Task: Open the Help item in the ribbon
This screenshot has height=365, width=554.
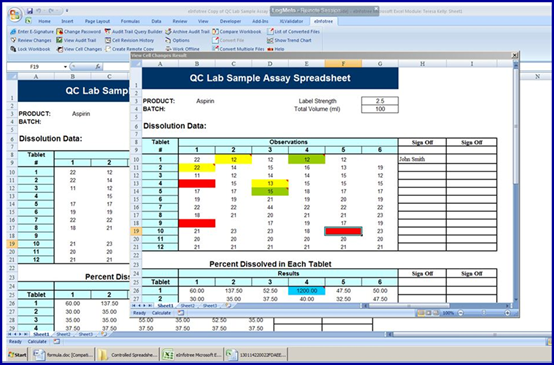Action: click(x=276, y=49)
